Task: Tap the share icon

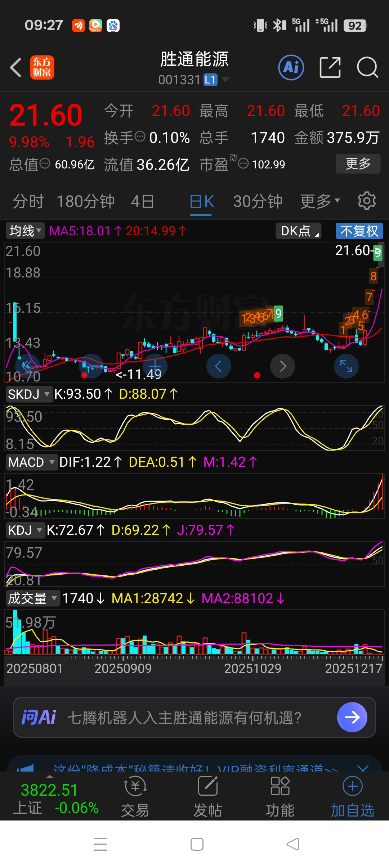Action: click(330, 67)
